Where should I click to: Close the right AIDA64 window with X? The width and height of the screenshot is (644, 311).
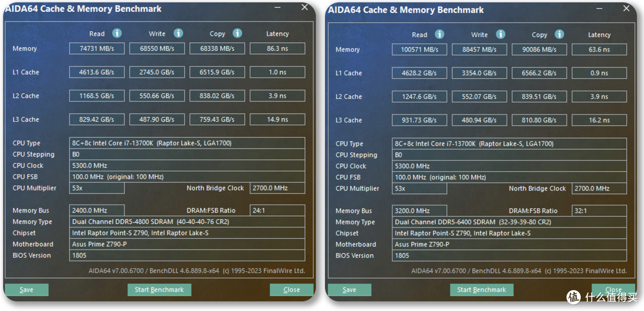click(626, 8)
